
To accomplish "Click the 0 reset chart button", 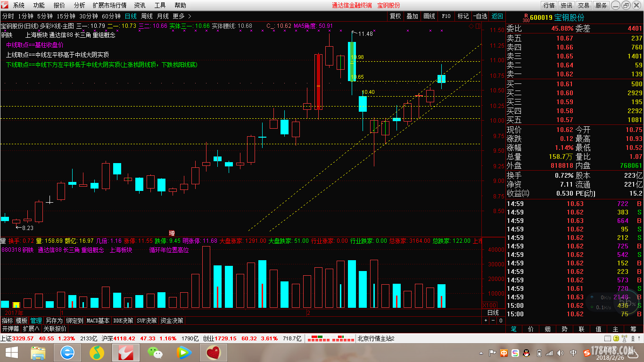I will point(500,321).
